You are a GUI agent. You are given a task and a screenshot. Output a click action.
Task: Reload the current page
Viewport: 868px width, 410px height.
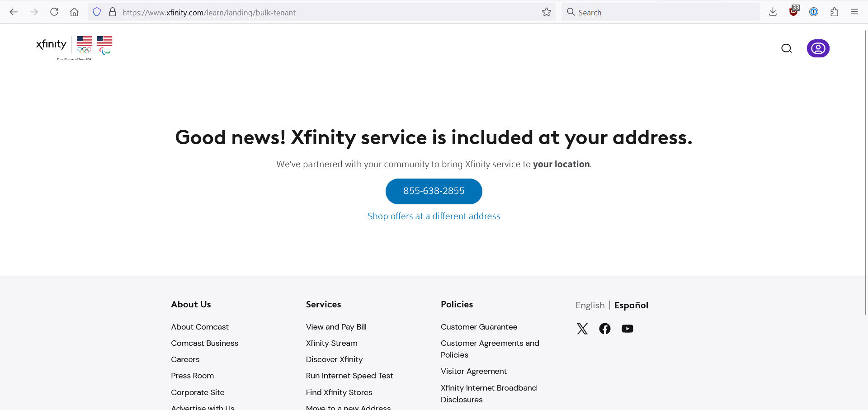coord(54,12)
